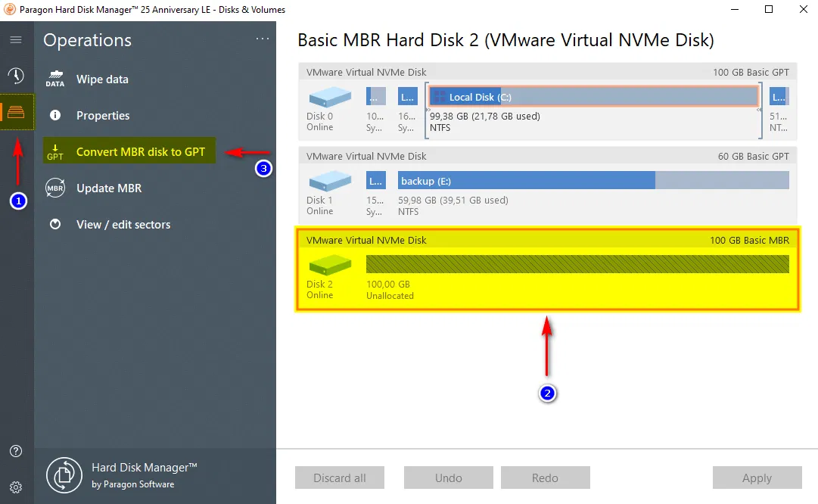
Task: Select the 16 MB system partition on Disk 0
Action: (x=407, y=97)
